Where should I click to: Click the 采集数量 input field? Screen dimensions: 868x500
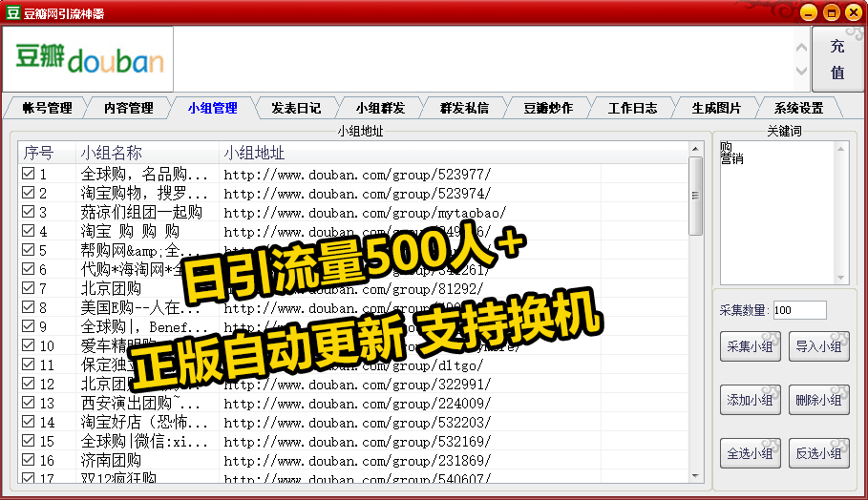799,310
